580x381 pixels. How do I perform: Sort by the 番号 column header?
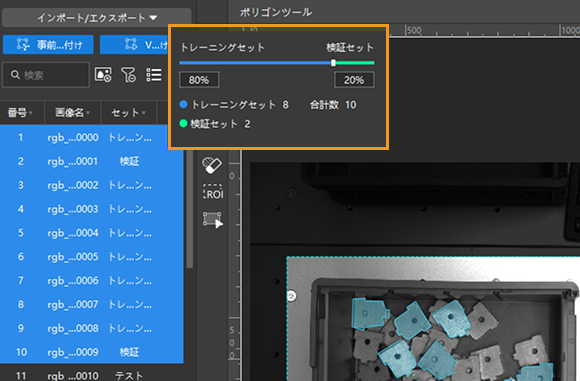click(20, 112)
